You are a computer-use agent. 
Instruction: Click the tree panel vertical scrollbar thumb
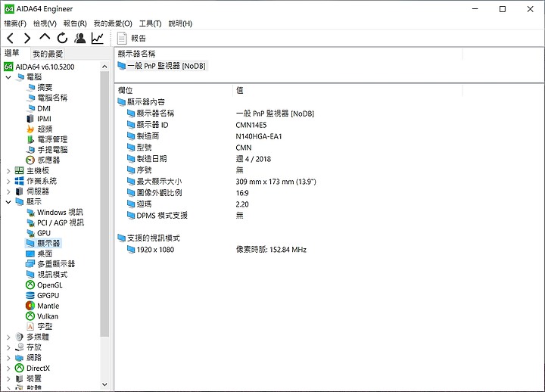[x=104, y=204]
